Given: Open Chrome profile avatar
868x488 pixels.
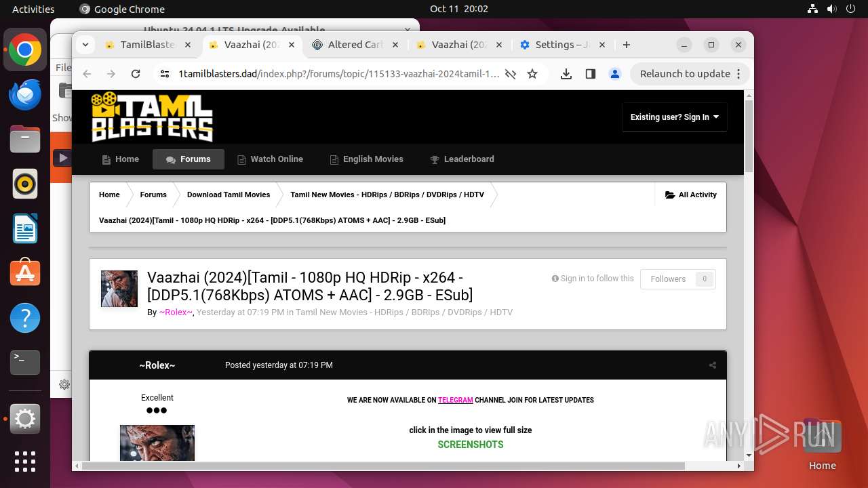Looking at the screenshot, I should tap(615, 74).
